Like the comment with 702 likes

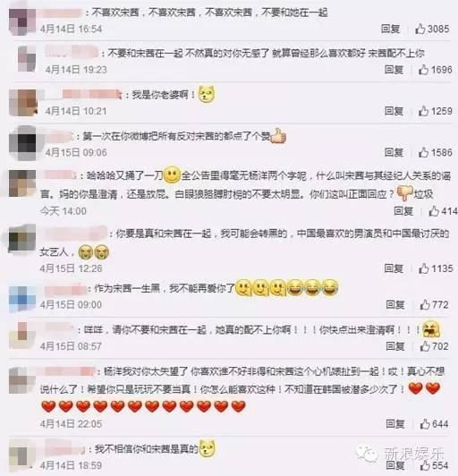tap(425, 345)
